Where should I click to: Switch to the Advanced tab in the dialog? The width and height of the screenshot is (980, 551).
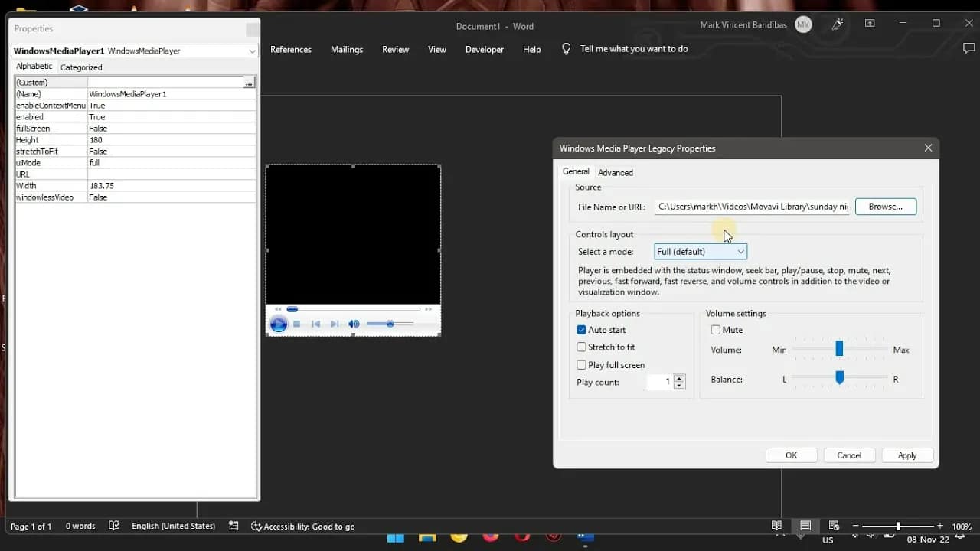tap(616, 172)
